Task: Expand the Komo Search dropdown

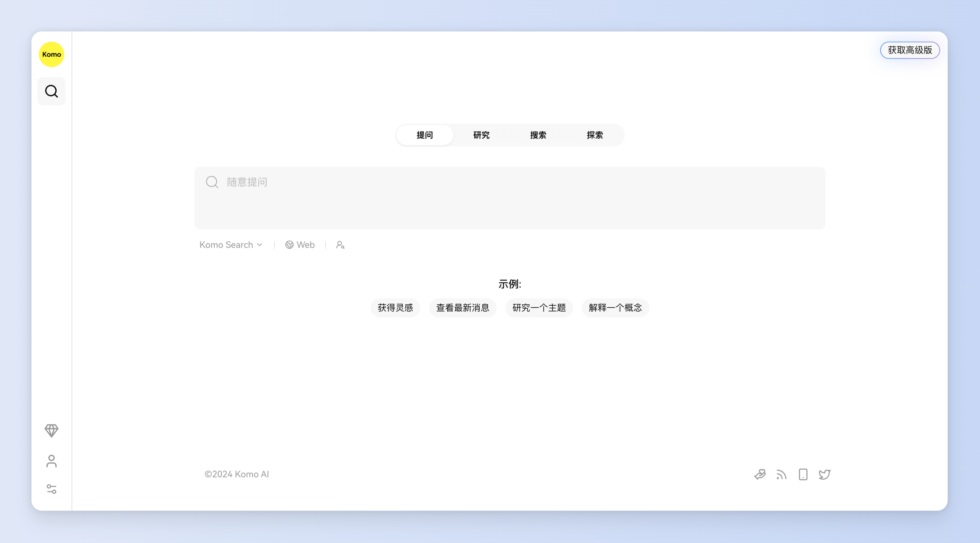Action: coord(231,245)
